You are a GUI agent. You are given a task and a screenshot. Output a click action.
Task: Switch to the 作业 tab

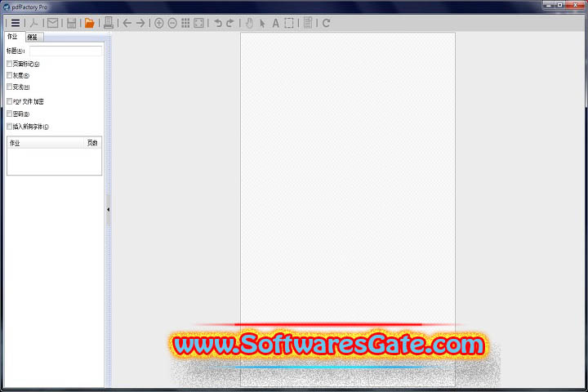coord(13,37)
